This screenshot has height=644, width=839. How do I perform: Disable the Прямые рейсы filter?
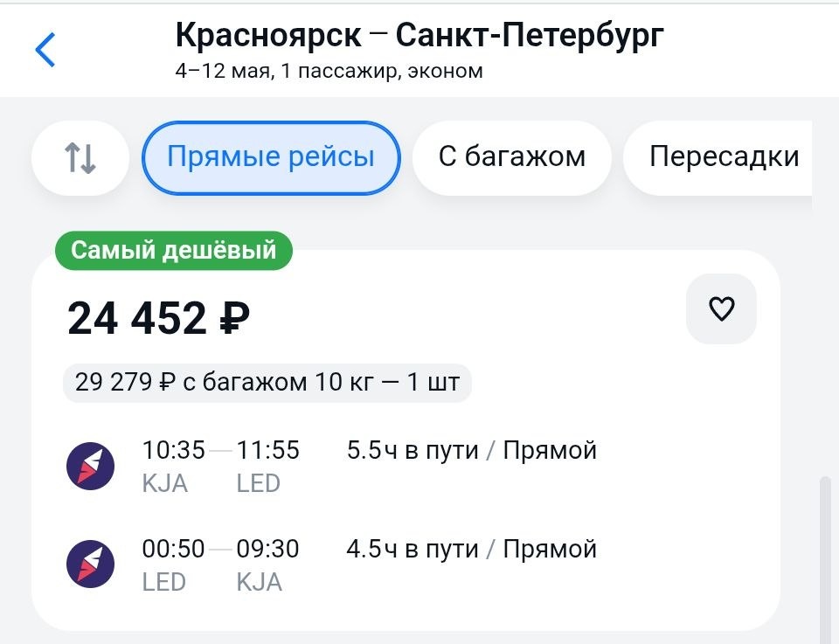pyautogui.click(x=271, y=157)
